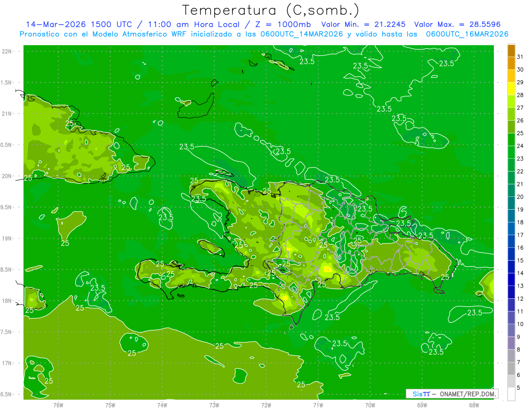
Task: Click the colorbar label "5"
Action: point(519,388)
